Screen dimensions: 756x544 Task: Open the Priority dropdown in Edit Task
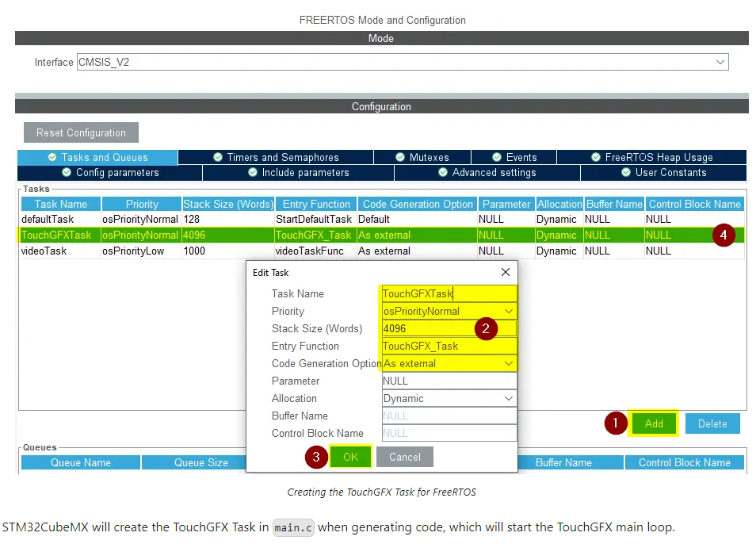click(x=449, y=311)
